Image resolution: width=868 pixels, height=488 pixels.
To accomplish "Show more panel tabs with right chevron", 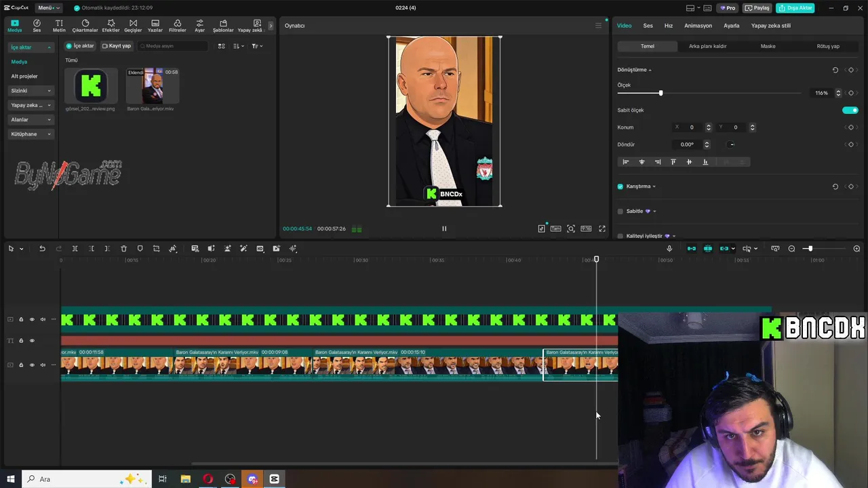I will (271, 26).
